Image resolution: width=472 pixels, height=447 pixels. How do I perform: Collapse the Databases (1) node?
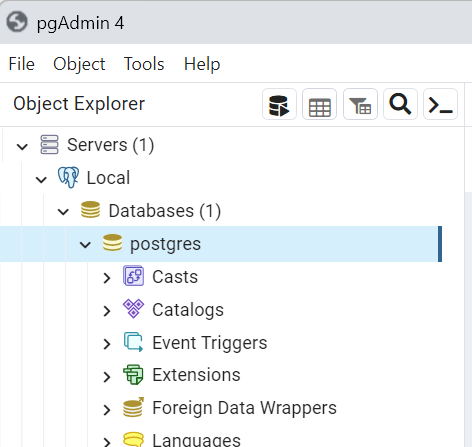tap(63, 211)
